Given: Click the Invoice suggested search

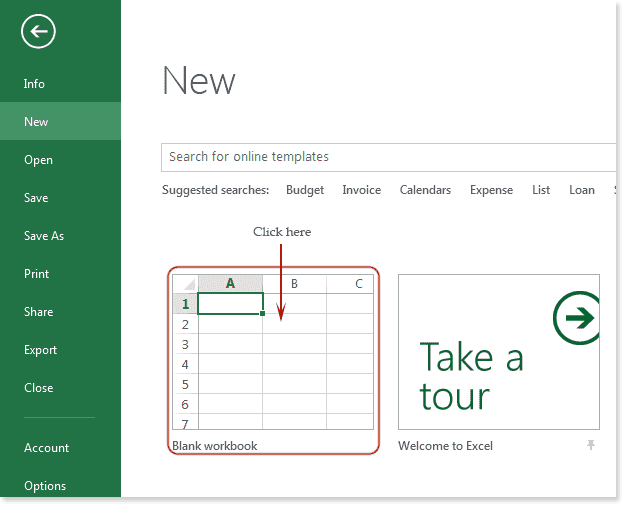Looking at the screenshot, I should [362, 190].
